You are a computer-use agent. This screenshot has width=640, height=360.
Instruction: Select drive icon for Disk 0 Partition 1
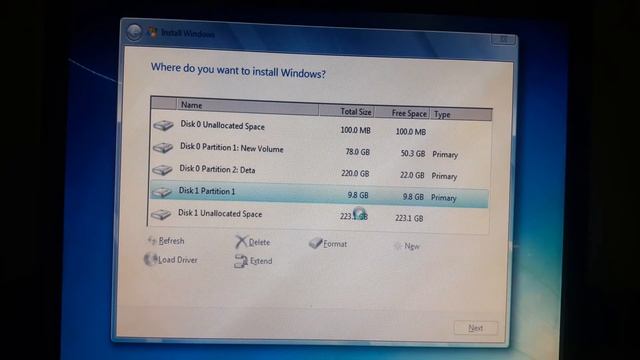[163, 148]
